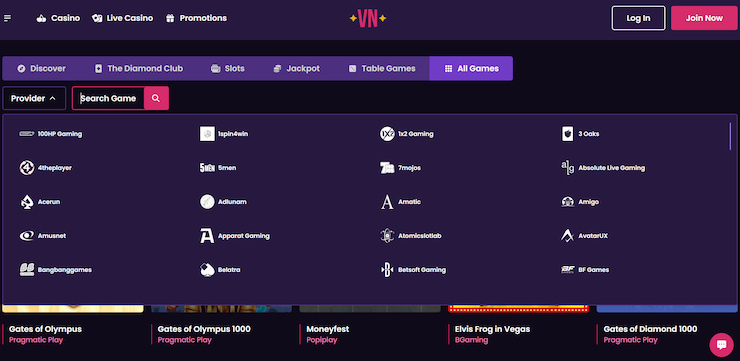Click the Amigo logo icon
The height and width of the screenshot is (361, 740).
[x=567, y=202]
